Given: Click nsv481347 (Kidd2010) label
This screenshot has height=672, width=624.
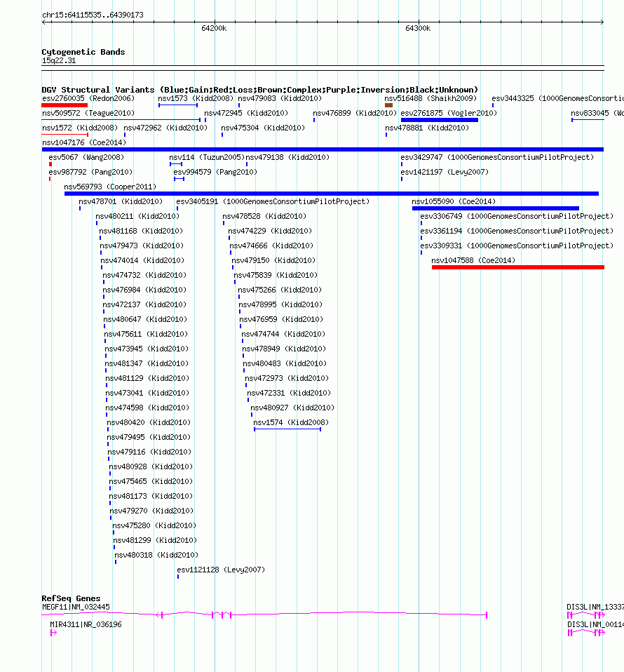Looking at the screenshot, I should tap(147, 363).
